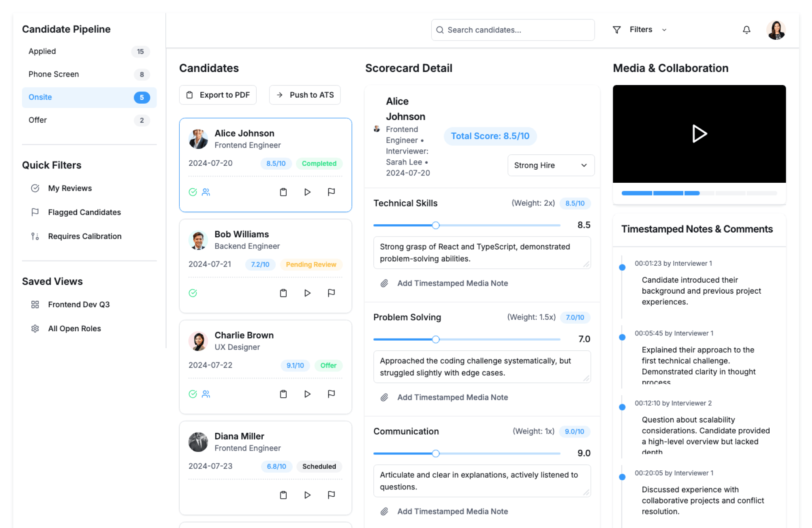The width and height of the screenshot is (812, 528).
Task: Click paperclip icon under Technical Skills
Action: 384,283
